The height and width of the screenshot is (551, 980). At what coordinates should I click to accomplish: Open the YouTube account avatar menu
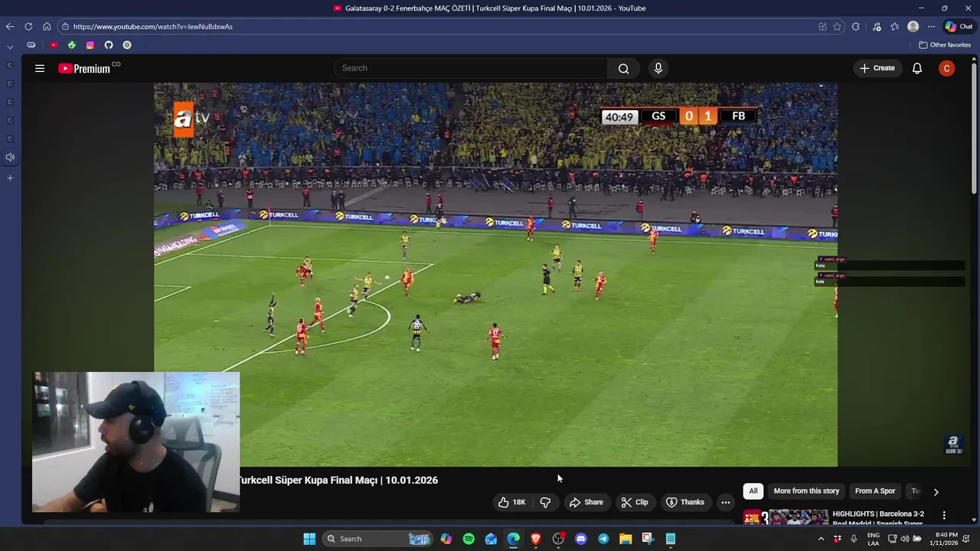click(946, 68)
